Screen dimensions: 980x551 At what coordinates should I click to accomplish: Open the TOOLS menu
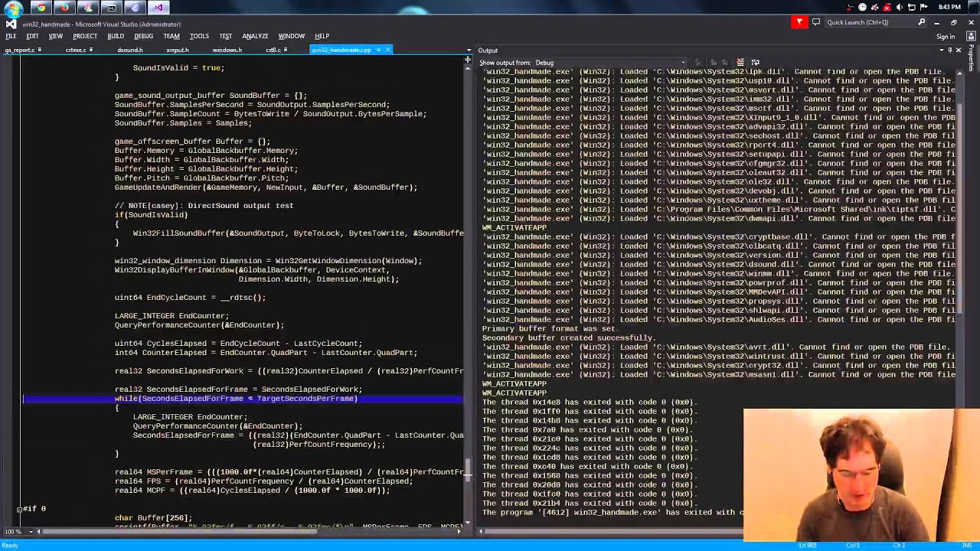tap(199, 36)
